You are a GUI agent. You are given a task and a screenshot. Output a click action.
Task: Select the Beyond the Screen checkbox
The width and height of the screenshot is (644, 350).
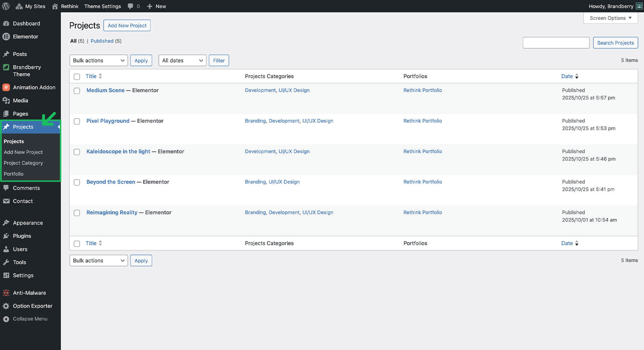(x=77, y=182)
